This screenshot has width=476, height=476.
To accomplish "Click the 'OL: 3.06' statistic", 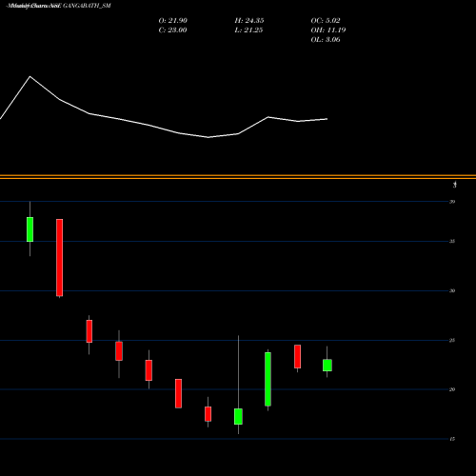I will [x=326, y=39].
